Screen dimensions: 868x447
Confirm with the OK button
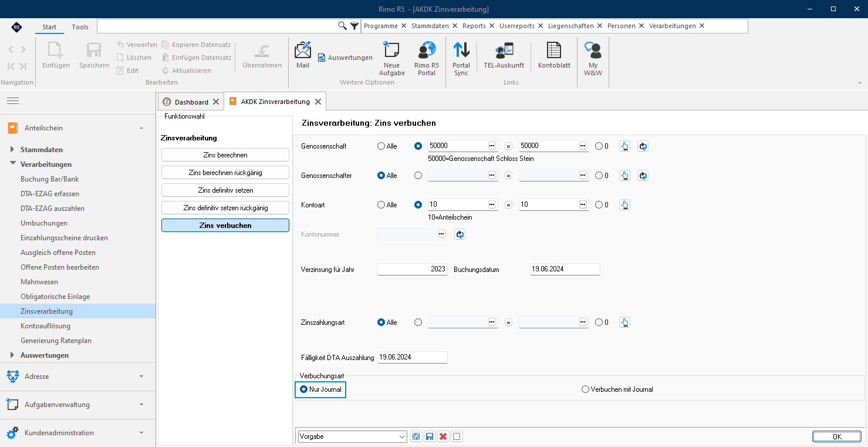pyautogui.click(x=837, y=436)
